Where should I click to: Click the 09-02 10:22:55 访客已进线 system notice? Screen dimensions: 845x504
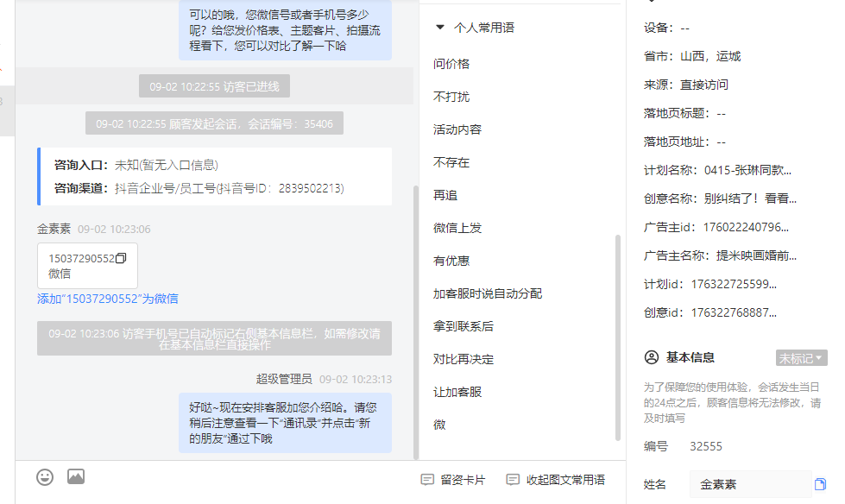(214, 86)
